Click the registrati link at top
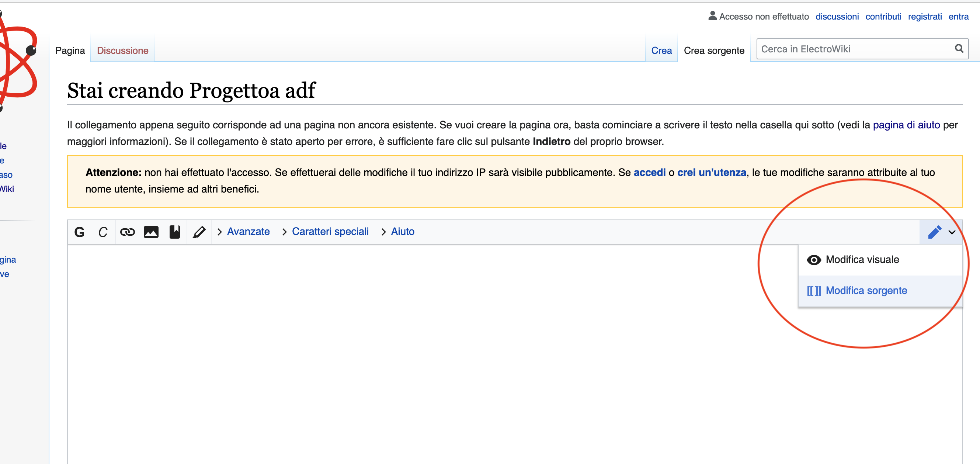This screenshot has width=980, height=464. pyautogui.click(x=924, y=16)
